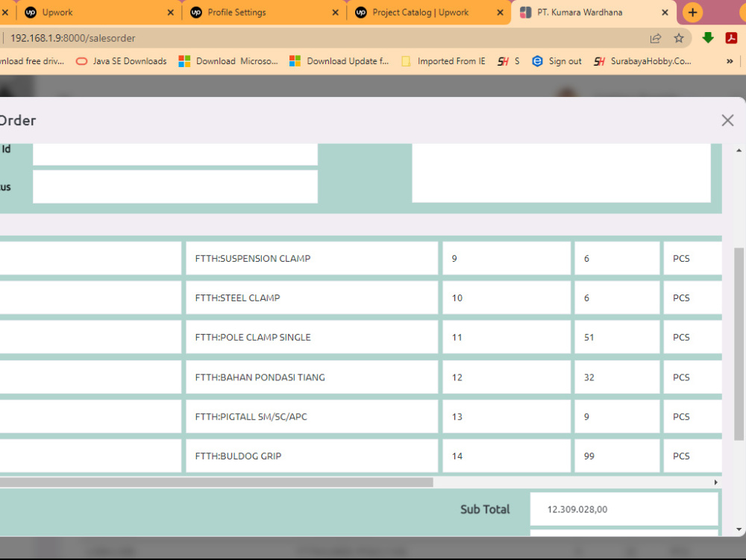Click line number 12 cell
Viewport: 746px width, 560px height.
[507, 377]
